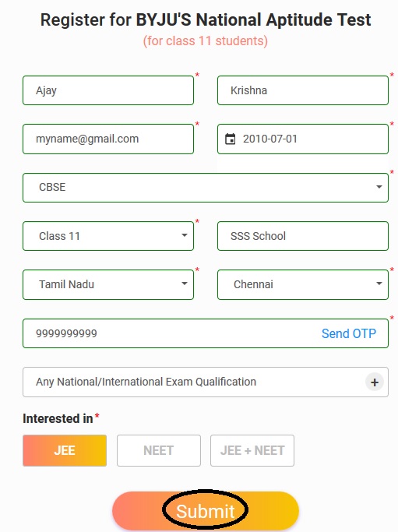Focus the last name field with Krishna
The height and width of the screenshot is (532, 398).
pos(303,90)
